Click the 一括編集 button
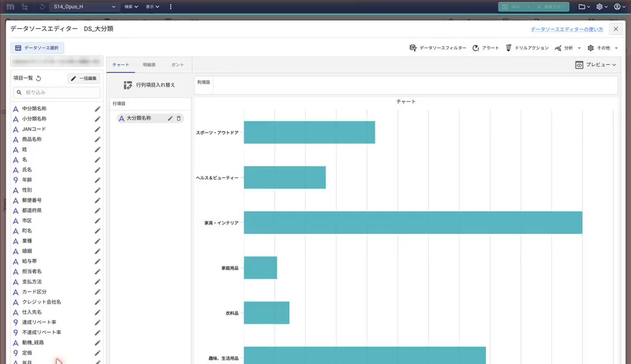This screenshot has width=631, height=364. [x=84, y=78]
